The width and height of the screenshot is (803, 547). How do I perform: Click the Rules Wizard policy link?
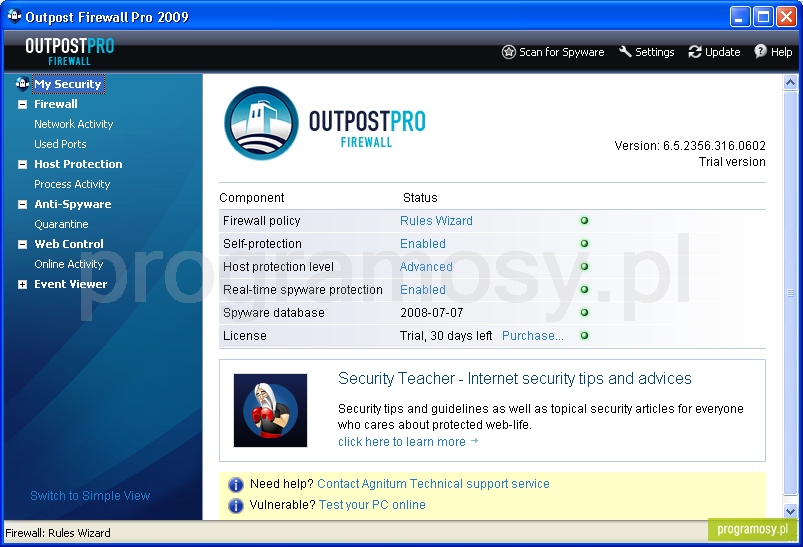tap(436, 221)
